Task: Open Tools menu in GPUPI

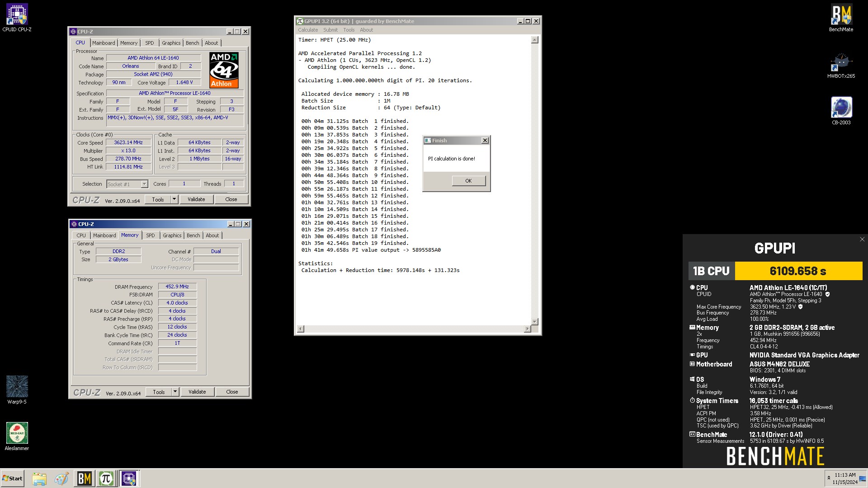Action: tap(349, 30)
